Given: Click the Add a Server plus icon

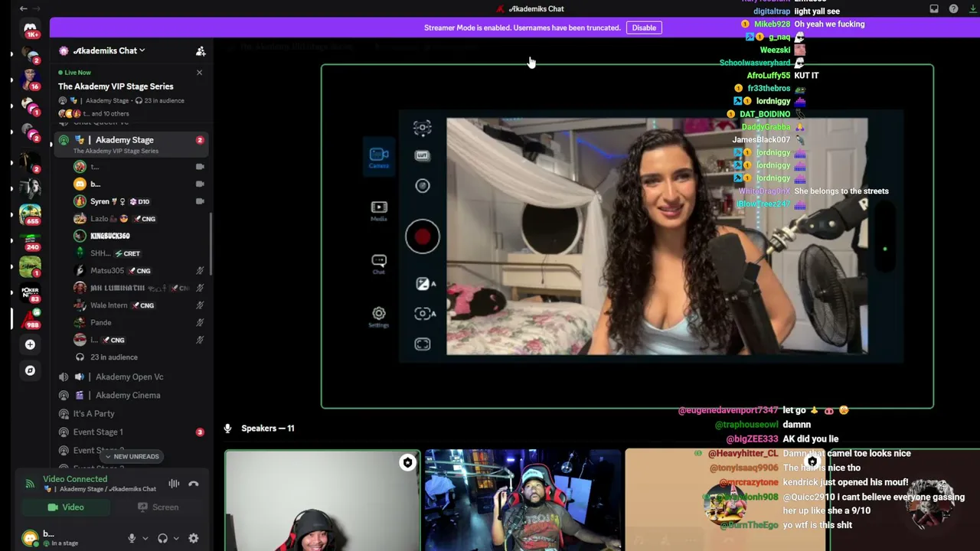Looking at the screenshot, I should (x=30, y=344).
